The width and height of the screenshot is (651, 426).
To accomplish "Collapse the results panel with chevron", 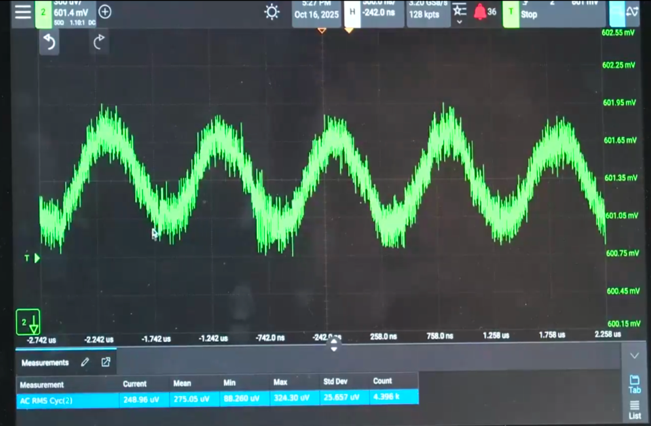I will [634, 356].
